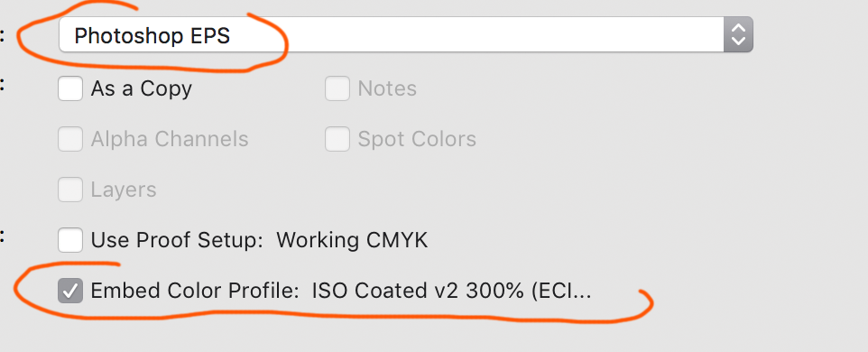The height and width of the screenshot is (352, 868).
Task: Click the up-down arrows on the format selector
Action: 738,35
